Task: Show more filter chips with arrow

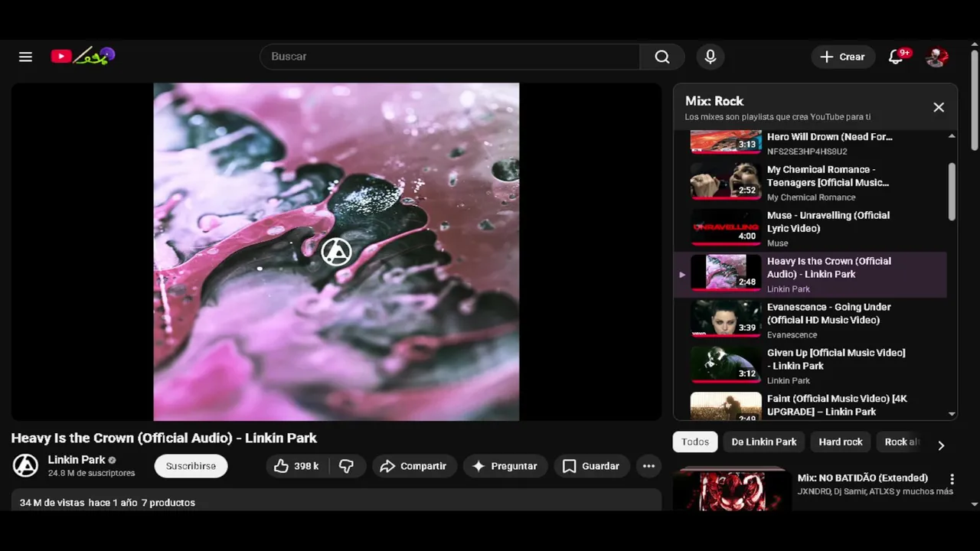Action: pos(941,445)
